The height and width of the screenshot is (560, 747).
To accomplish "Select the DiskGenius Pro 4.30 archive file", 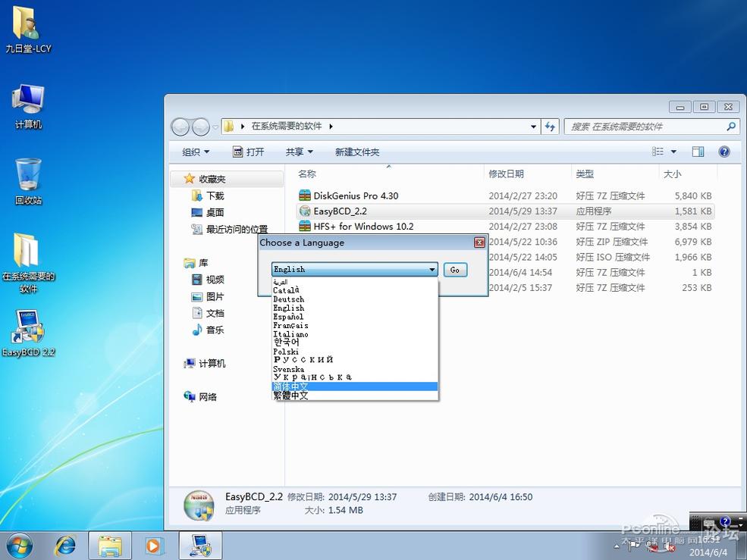I will click(505, 196).
